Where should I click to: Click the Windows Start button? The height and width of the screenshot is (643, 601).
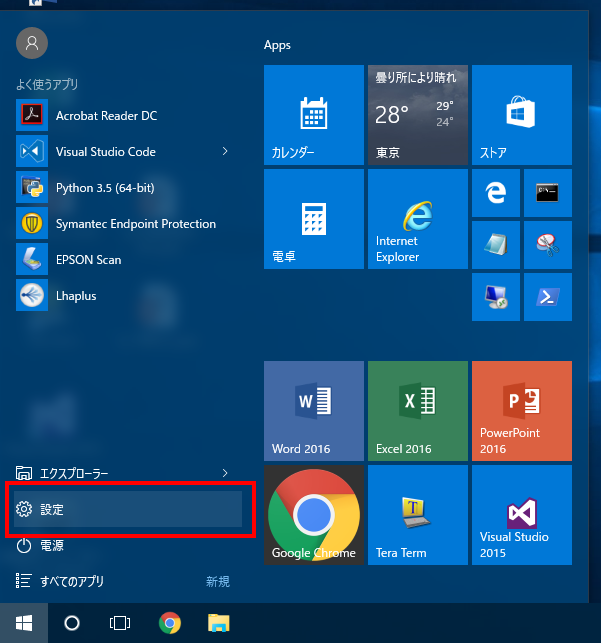pyautogui.click(x=24, y=623)
